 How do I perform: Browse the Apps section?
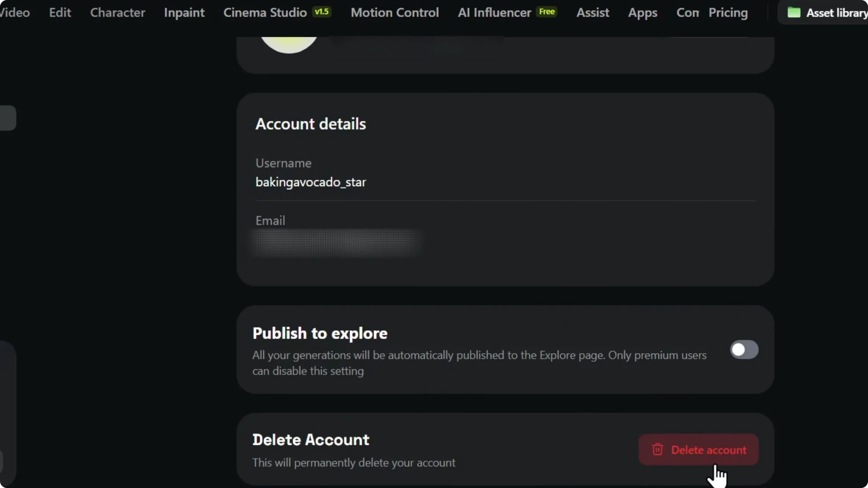[643, 13]
